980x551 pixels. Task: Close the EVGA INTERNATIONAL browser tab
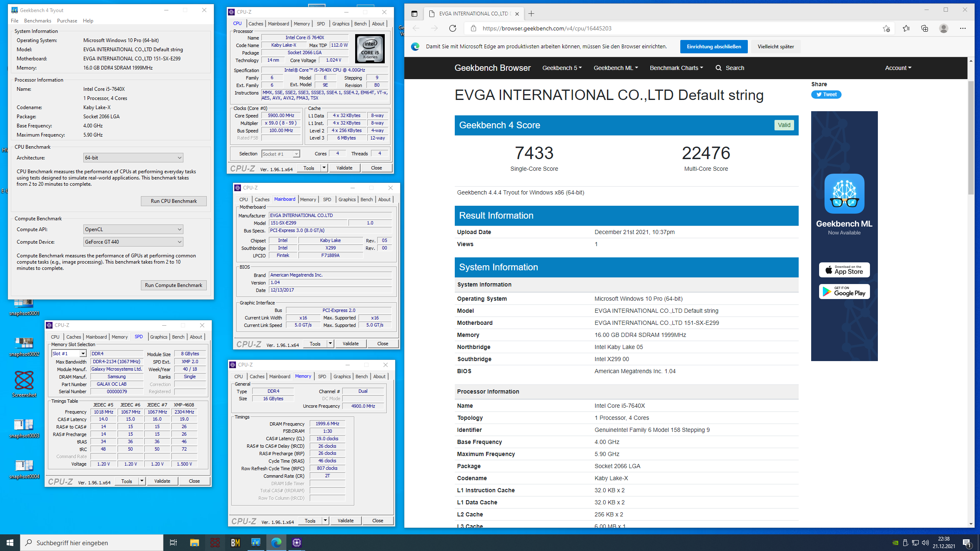coord(517,14)
